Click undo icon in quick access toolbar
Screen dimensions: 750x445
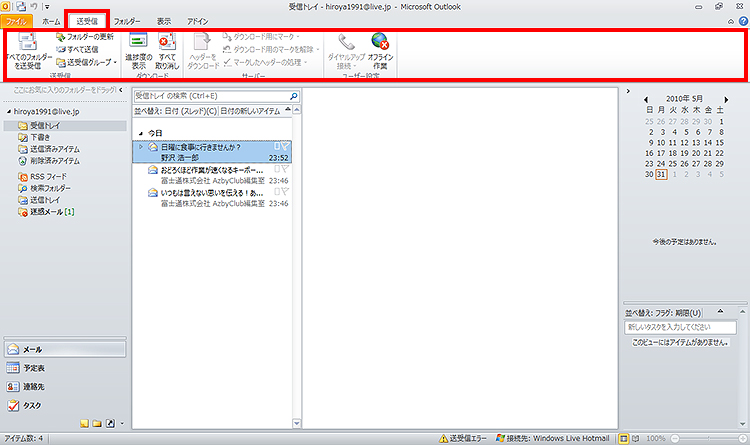coord(33,6)
